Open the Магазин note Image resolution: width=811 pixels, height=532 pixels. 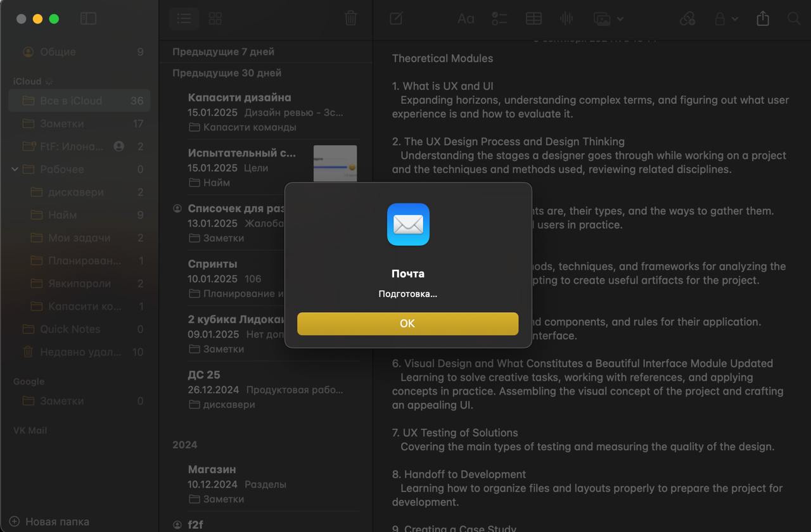(266, 484)
